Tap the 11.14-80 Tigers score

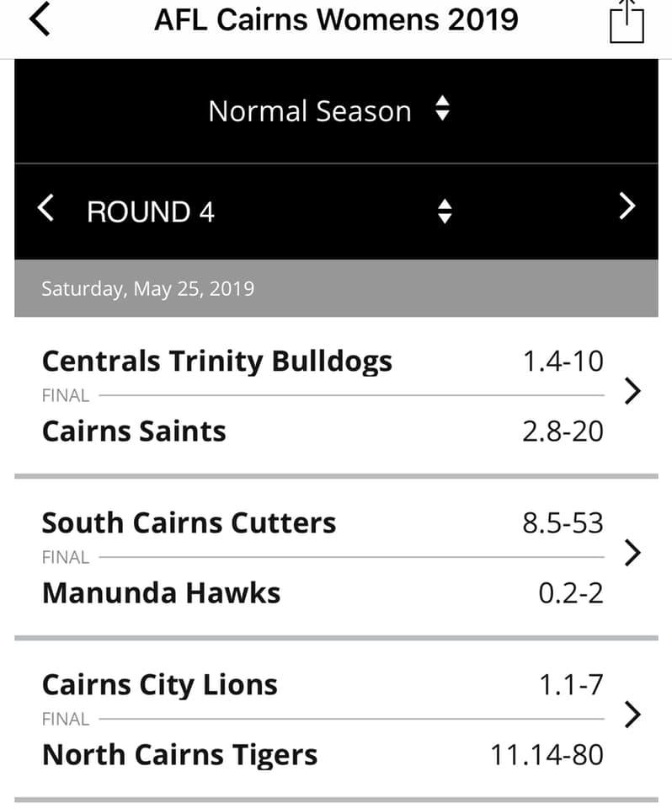(547, 755)
